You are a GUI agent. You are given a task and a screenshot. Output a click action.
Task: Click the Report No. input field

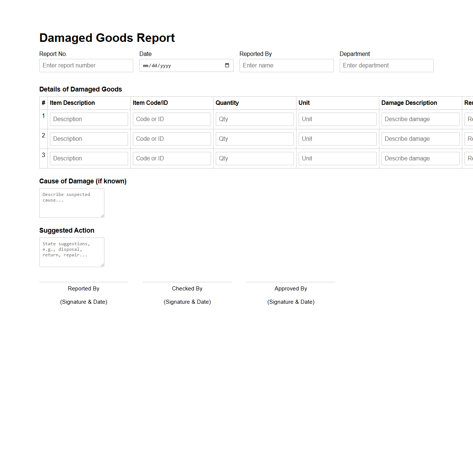(x=86, y=65)
